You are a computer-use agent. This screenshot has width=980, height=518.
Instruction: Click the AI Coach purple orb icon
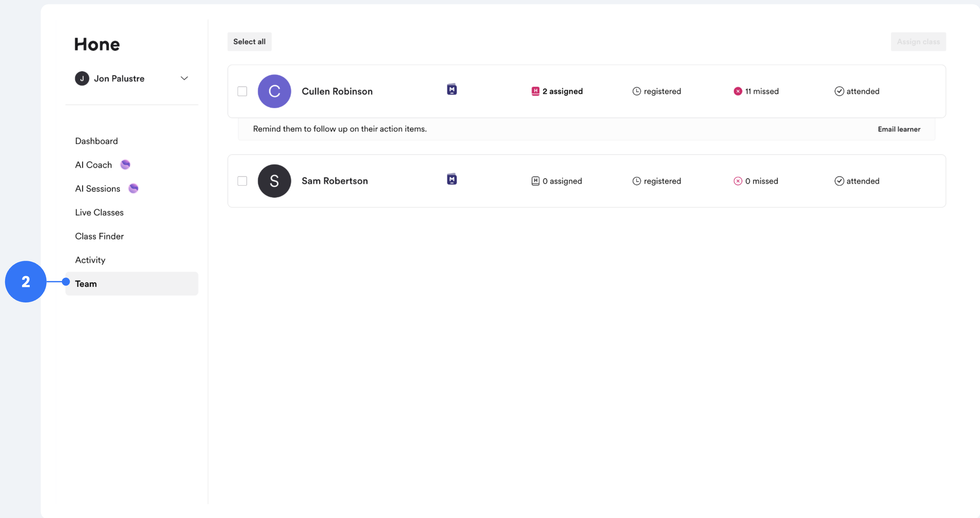pyautogui.click(x=125, y=165)
